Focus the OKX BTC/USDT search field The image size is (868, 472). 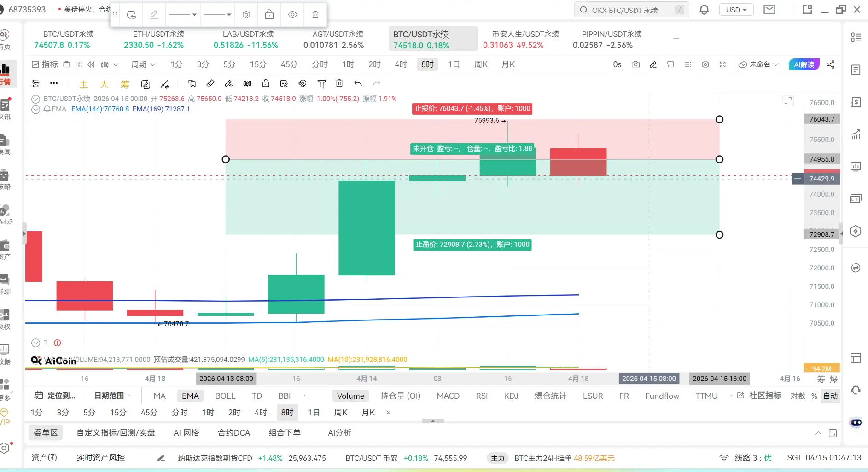point(631,10)
